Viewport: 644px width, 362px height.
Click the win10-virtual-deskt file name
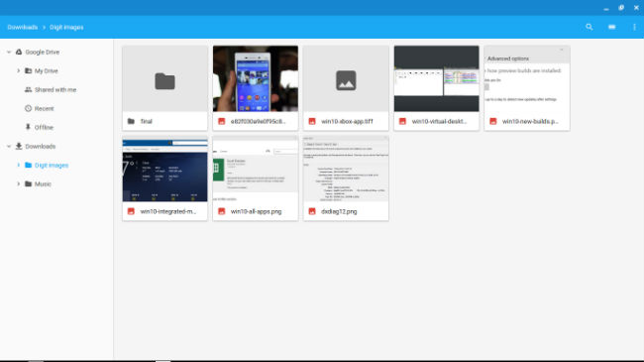439,121
